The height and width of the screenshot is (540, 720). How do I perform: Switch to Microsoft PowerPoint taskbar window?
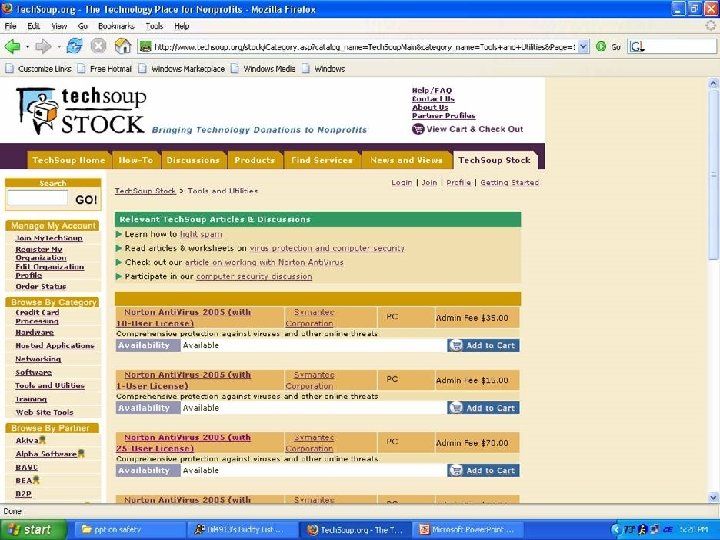point(466,530)
